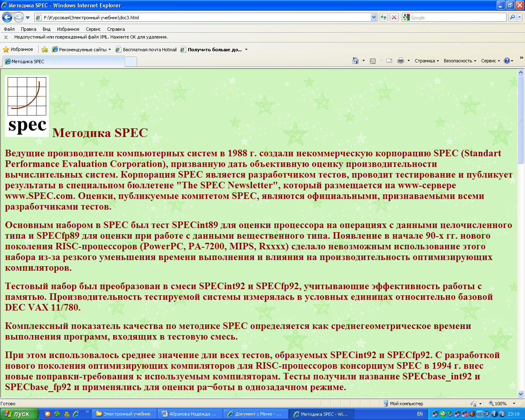The height and width of the screenshot is (420, 525).
Task: Change zoom level with 100% button
Action: (498, 404)
